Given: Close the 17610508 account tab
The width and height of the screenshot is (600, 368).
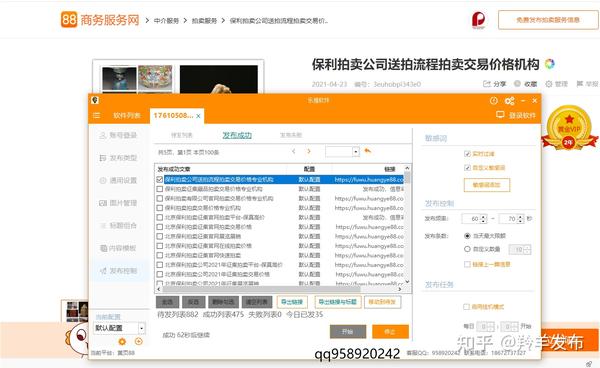Looking at the screenshot, I should tap(198, 116).
